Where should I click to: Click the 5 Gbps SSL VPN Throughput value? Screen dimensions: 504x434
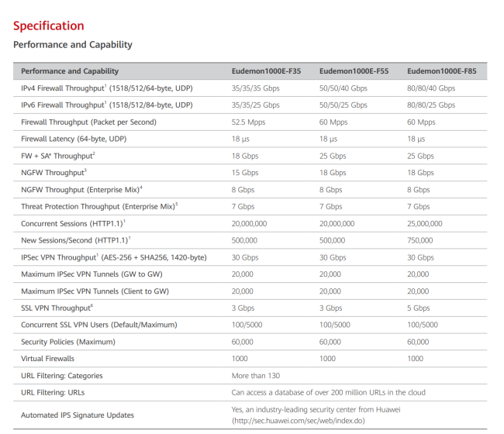[x=419, y=308]
